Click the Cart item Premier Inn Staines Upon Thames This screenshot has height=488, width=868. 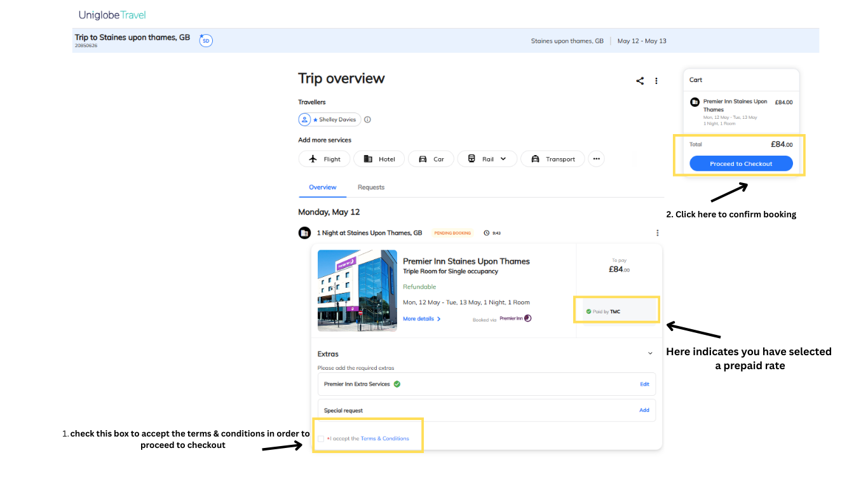click(735, 105)
